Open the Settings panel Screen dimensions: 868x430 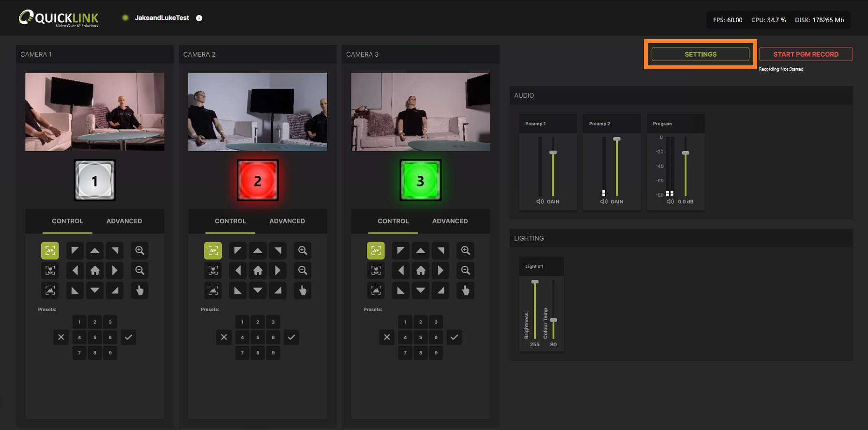pyautogui.click(x=700, y=54)
